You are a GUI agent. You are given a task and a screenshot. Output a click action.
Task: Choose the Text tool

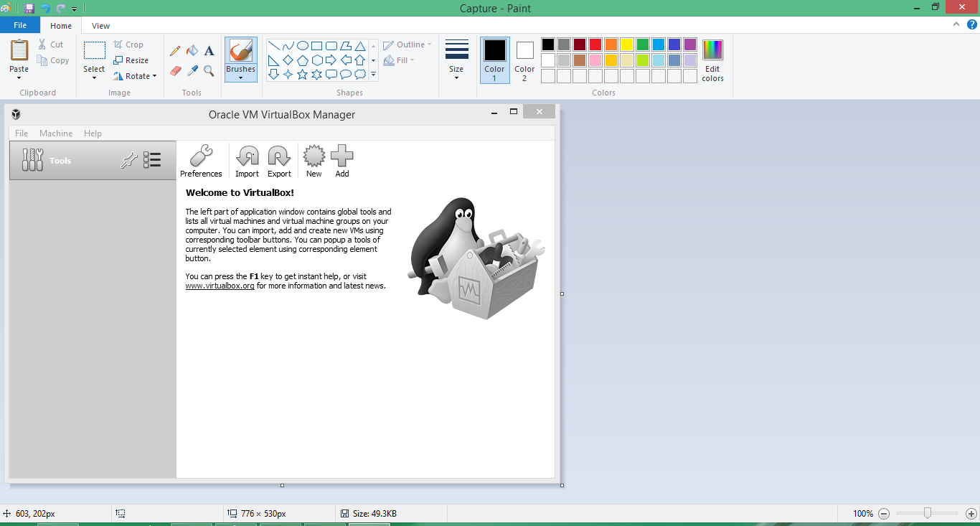(209, 51)
